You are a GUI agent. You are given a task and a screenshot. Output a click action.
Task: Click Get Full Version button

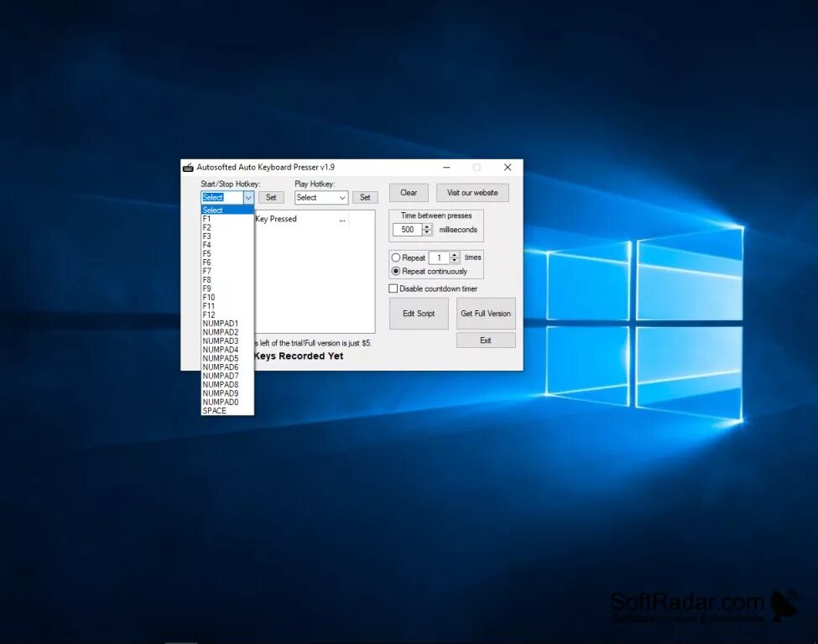(x=486, y=314)
